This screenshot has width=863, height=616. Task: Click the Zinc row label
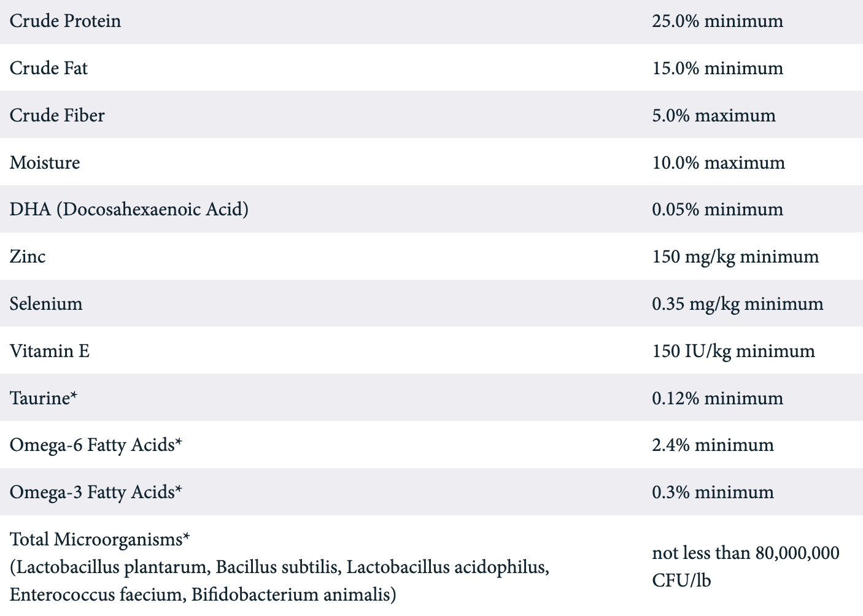point(28,256)
